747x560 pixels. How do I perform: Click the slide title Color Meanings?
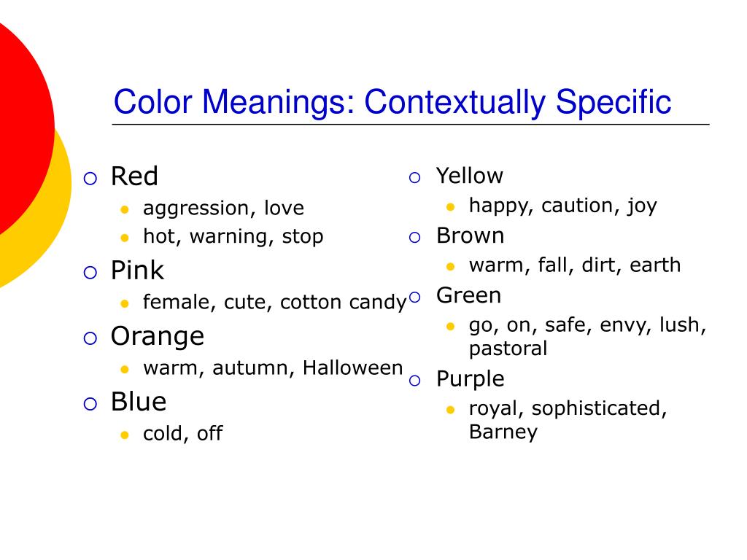(392, 102)
